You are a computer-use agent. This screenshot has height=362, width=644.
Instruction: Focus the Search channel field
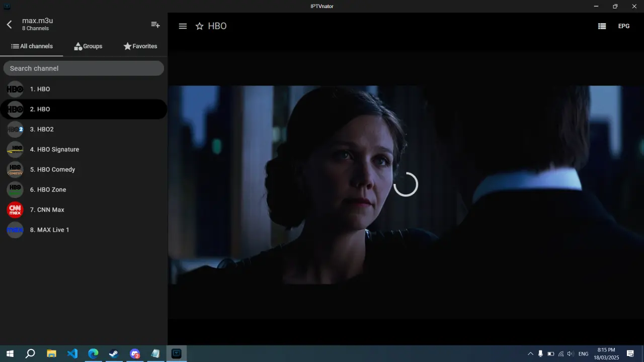coord(84,68)
